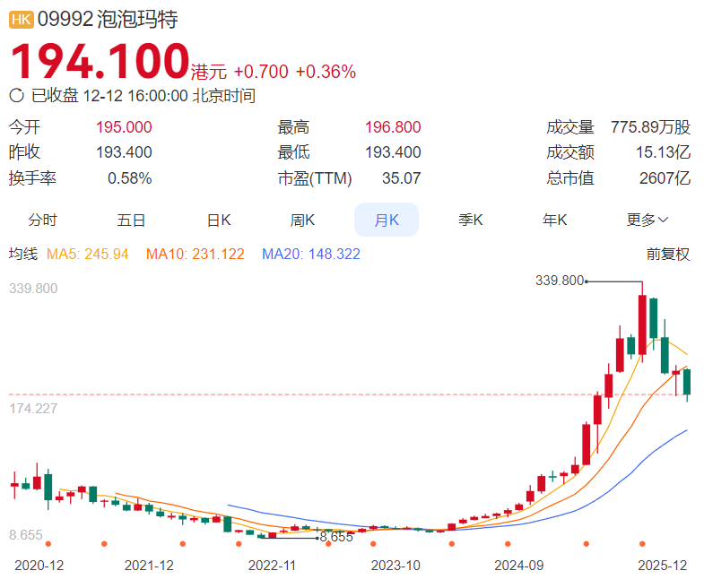
Task: Click the 最高 value 196.800
Action: [393, 127]
